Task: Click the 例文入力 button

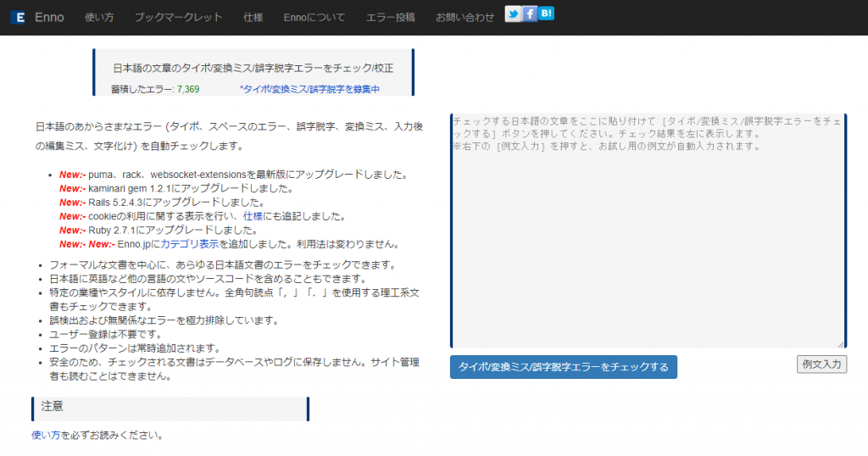Action: (x=821, y=364)
